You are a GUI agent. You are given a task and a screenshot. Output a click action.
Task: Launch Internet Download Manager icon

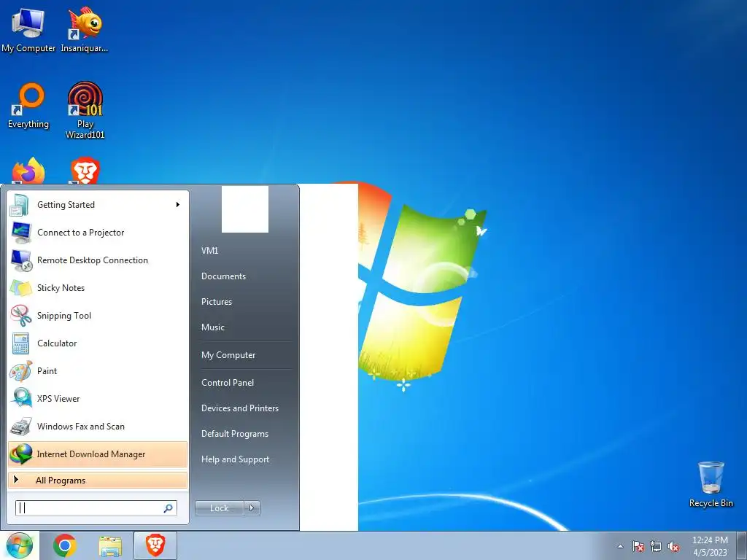(20, 454)
